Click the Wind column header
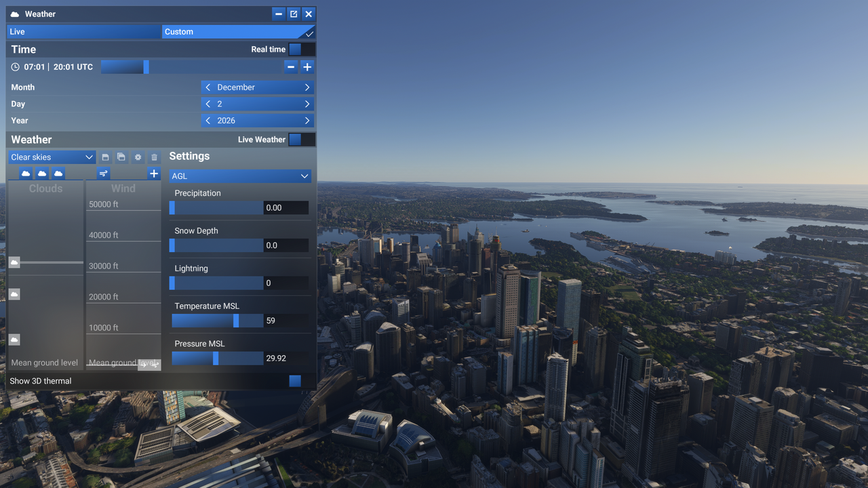 click(x=123, y=188)
